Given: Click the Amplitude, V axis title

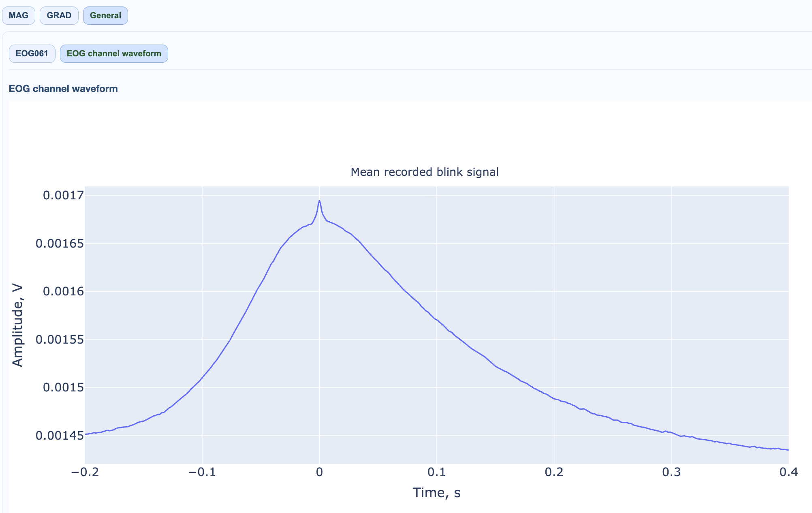Looking at the screenshot, I should tap(17, 325).
